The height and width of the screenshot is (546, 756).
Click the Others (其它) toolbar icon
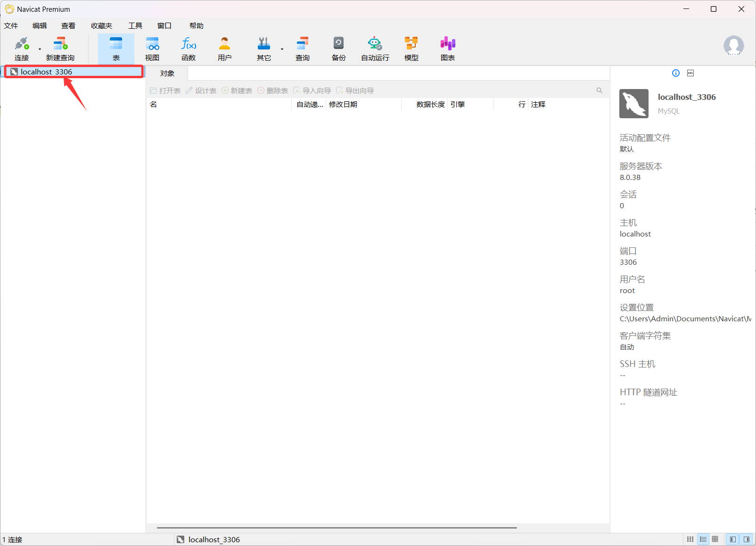coord(264,49)
